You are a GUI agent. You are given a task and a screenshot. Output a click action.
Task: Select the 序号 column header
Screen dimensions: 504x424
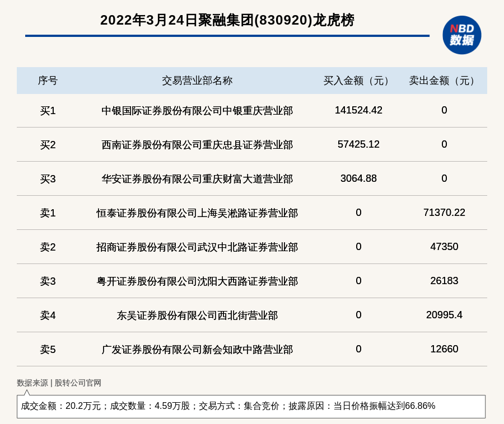pyautogui.click(x=48, y=81)
